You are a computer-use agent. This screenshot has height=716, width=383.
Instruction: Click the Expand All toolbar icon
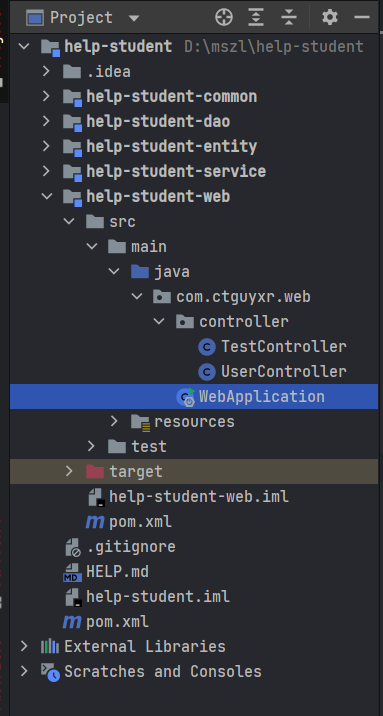[x=256, y=17]
